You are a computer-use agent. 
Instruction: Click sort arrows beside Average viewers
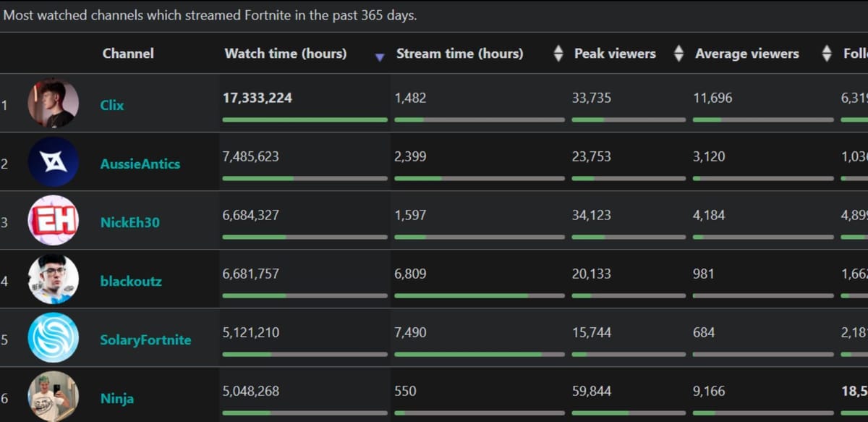(x=827, y=54)
